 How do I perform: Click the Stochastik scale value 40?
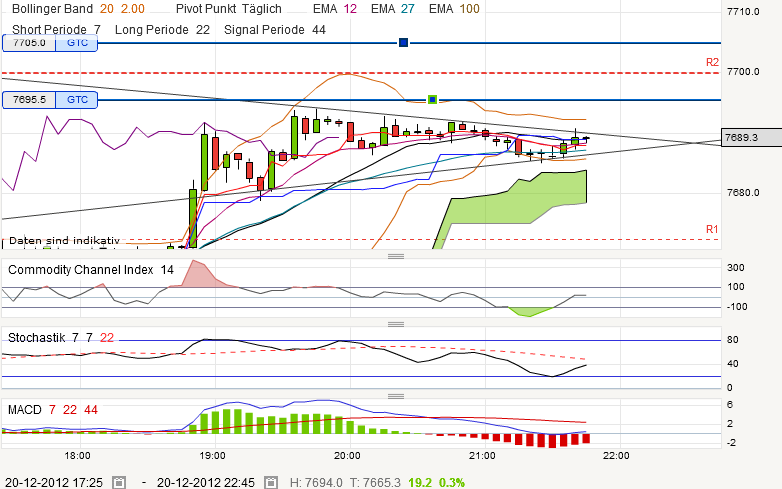pos(733,364)
